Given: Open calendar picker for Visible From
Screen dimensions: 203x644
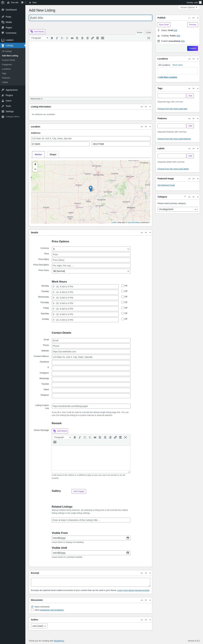Looking at the screenshot, I should tap(128, 538).
